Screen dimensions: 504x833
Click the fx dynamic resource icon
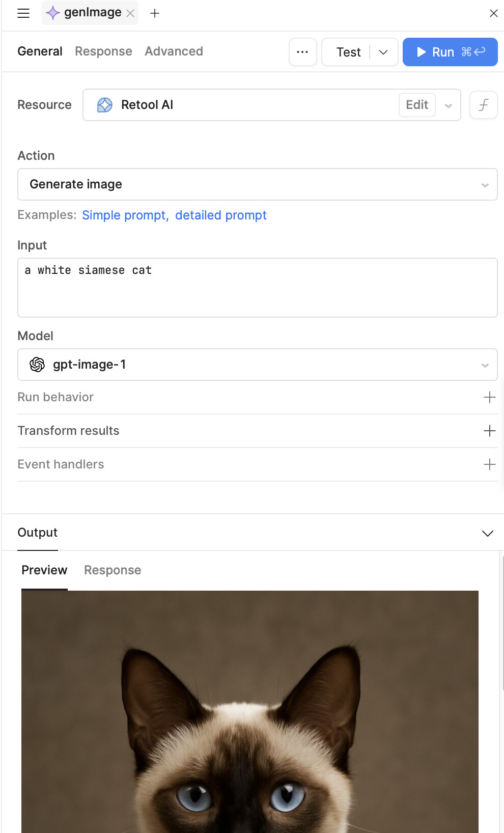(483, 105)
